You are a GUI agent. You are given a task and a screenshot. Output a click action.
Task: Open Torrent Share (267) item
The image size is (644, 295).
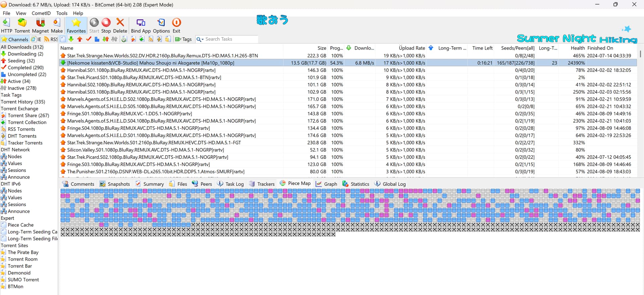(x=28, y=115)
